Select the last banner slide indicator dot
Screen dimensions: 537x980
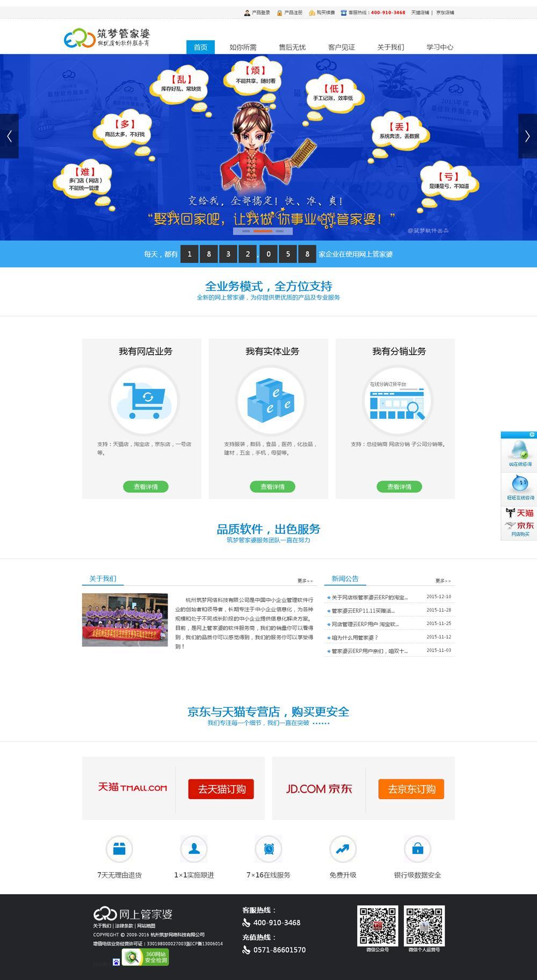tap(280, 231)
